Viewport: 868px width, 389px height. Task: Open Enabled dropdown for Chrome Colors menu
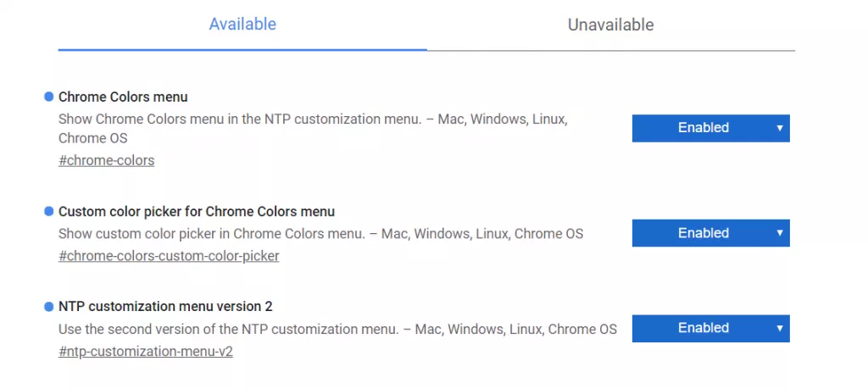point(704,128)
